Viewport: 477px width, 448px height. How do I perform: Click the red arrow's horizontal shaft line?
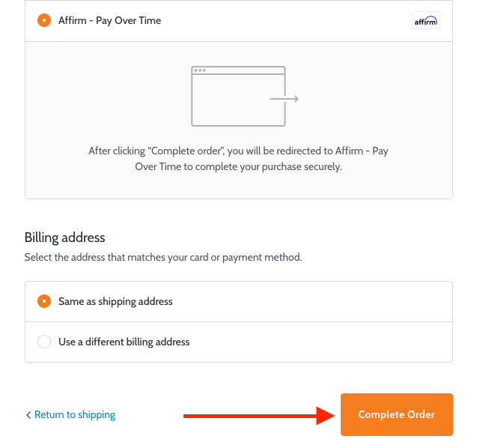pyautogui.click(x=250, y=416)
